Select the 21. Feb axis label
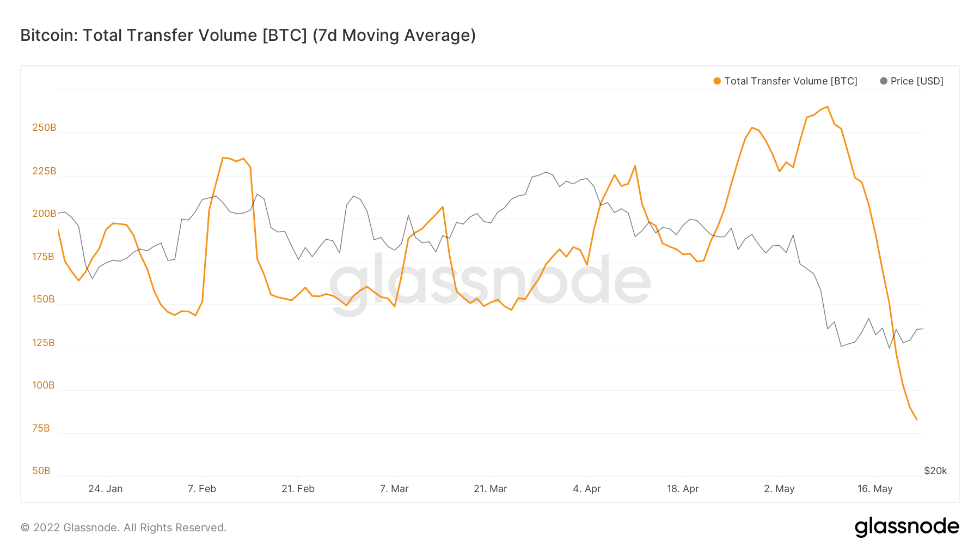The height and width of the screenshot is (552, 980). point(298,489)
